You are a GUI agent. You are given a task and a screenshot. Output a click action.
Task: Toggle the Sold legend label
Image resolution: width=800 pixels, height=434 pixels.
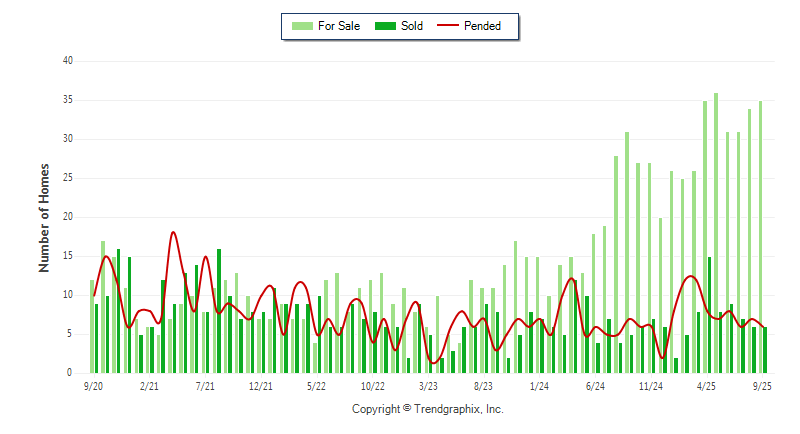point(412,26)
